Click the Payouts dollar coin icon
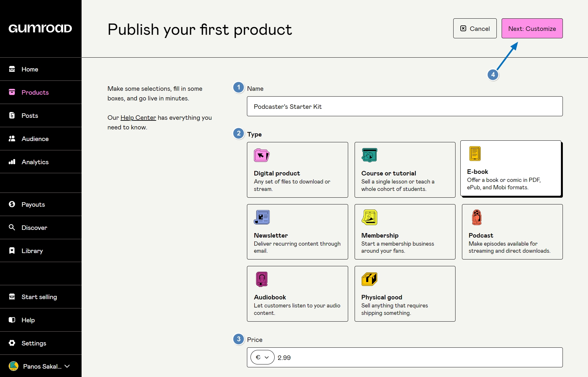Viewport: 588px width, 377px height. (x=12, y=204)
